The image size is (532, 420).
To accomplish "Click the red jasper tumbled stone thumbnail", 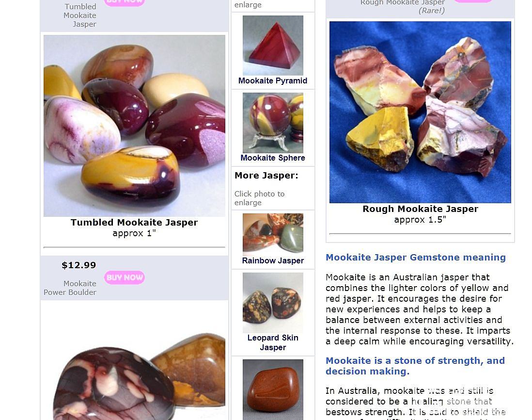I will click(273, 389).
